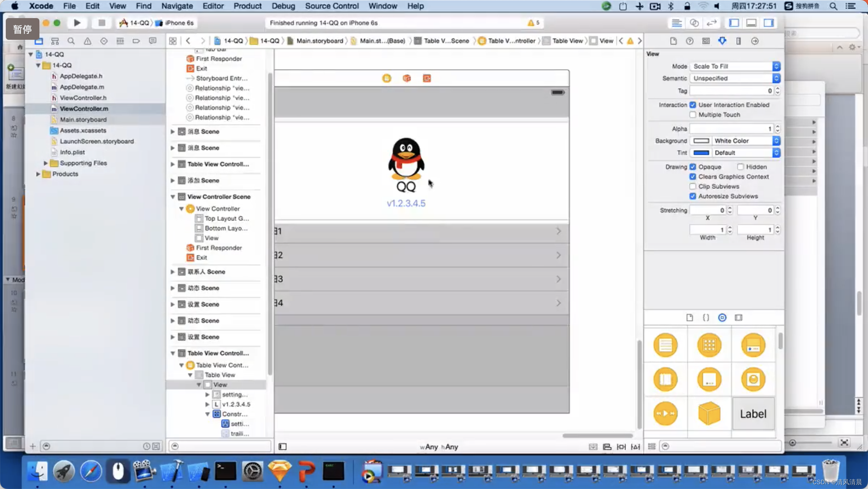868x489 pixels.
Task: Click the Tint color swatch
Action: pos(701,153)
